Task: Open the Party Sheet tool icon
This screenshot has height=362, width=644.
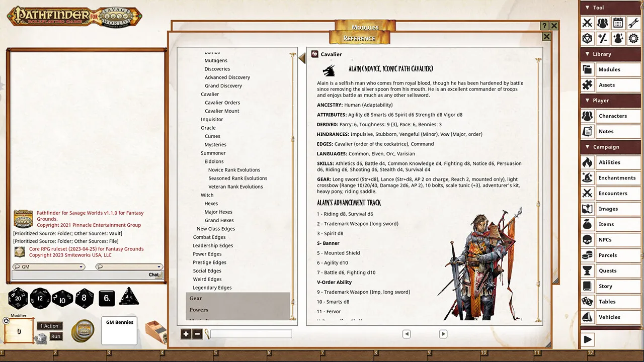Action: click(603, 23)
